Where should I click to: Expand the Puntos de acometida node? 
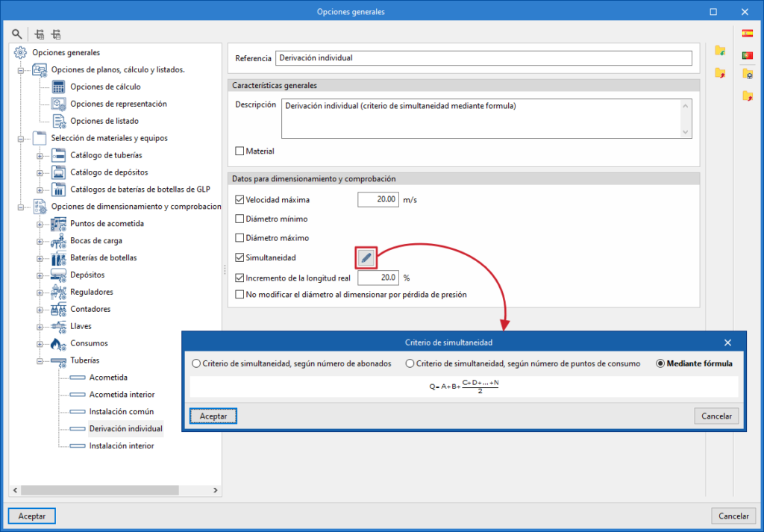point(40,224)
